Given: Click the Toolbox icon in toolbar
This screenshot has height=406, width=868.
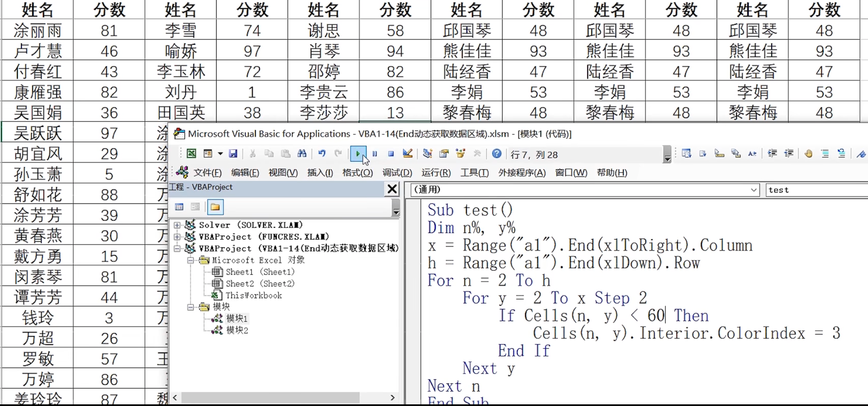Looking at the screenshot, I should (x=477, y=153).
